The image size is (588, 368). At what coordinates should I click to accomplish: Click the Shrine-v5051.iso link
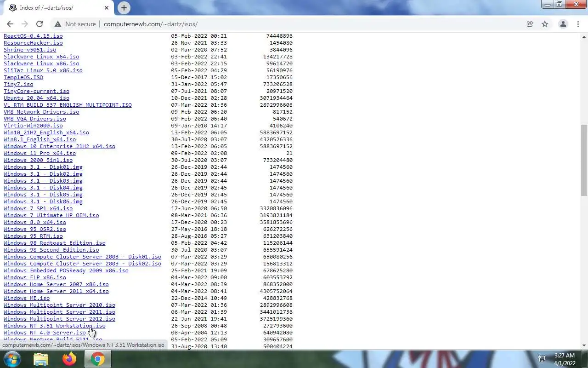30,50
